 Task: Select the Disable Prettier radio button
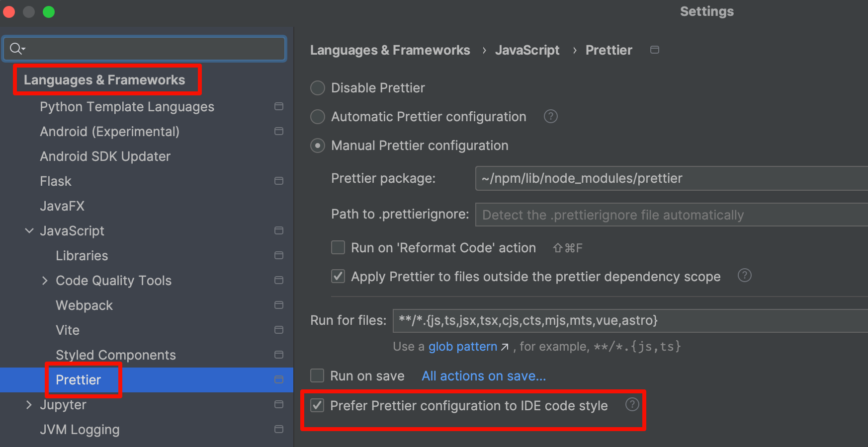point(318,88)
